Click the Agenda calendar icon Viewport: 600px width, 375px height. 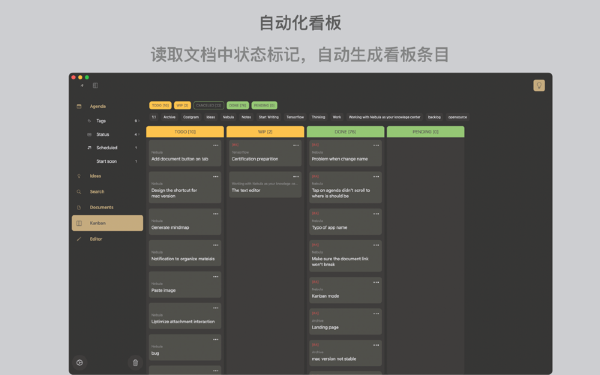click(x=79, y=106)
